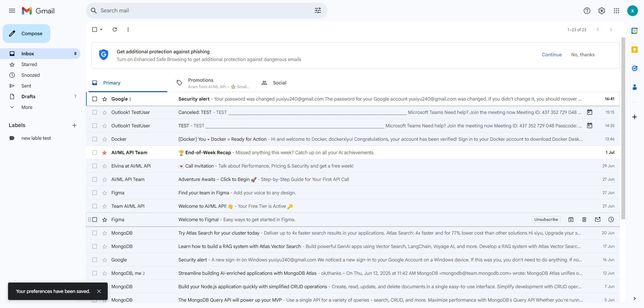Tick checkbox for Canceled: TEST email
This screenshot has height=308, width=644.
[95, 112]
